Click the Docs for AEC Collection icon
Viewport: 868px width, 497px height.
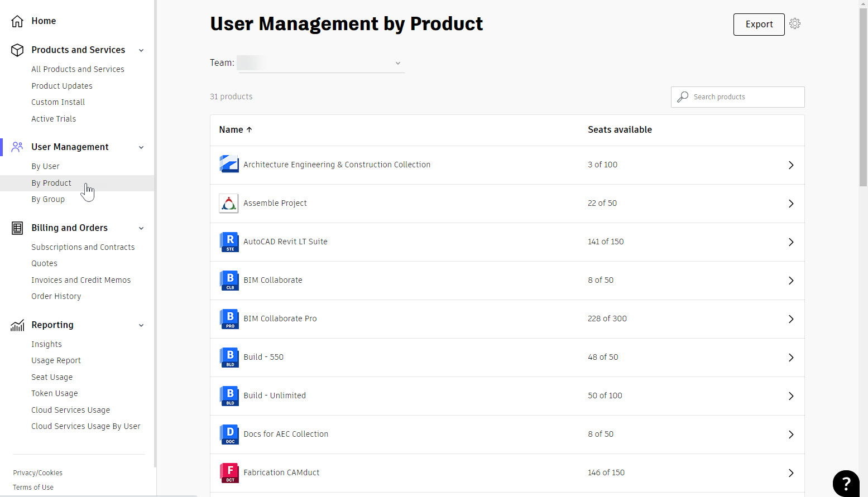pos(229,434)
